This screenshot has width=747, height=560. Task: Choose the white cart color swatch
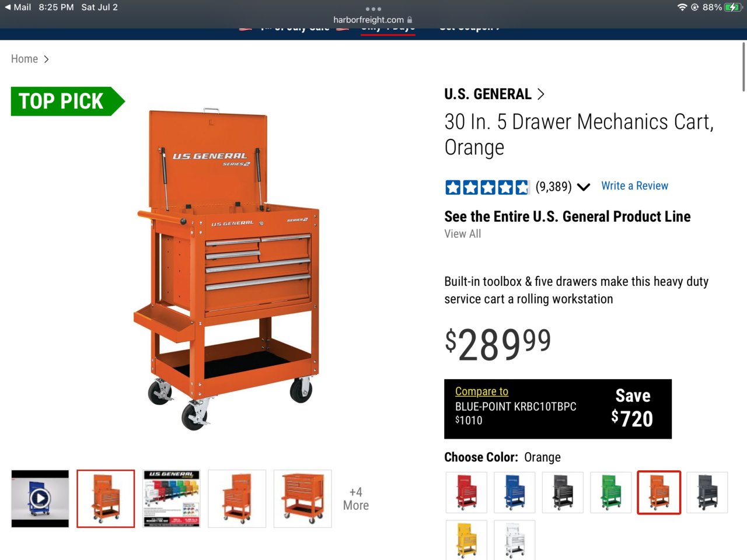[514, 540]
